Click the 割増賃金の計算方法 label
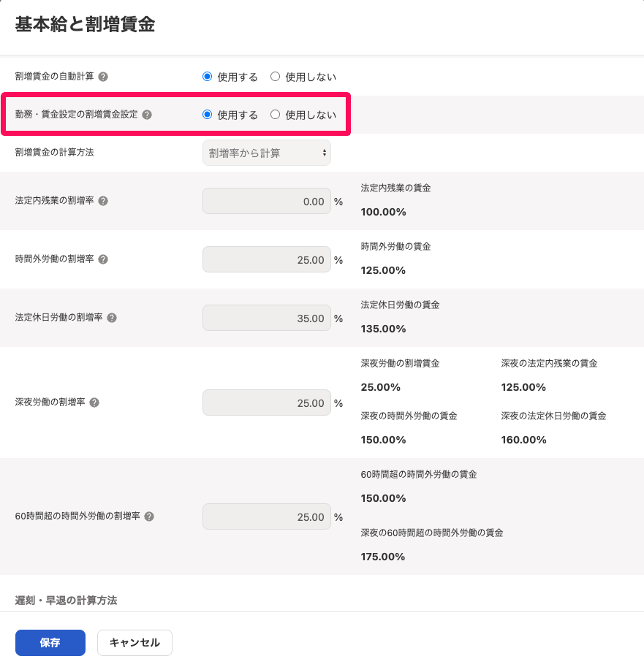This screenshot has height=664, width=644. click(55, 153)
